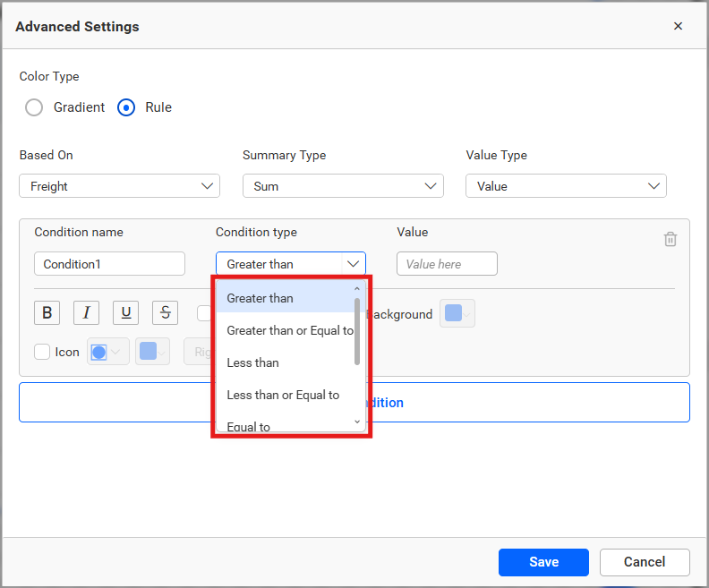Screen dimensions: 709x588
Task: Choose 'Greater than or Equal to' option
Action: tap(289, 330)
